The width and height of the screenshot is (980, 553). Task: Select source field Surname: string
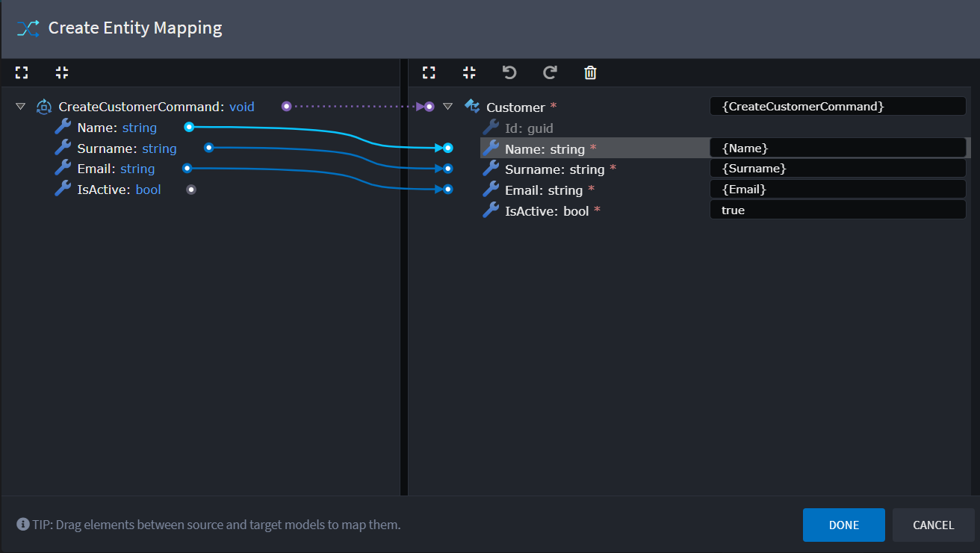click(127, 149)
